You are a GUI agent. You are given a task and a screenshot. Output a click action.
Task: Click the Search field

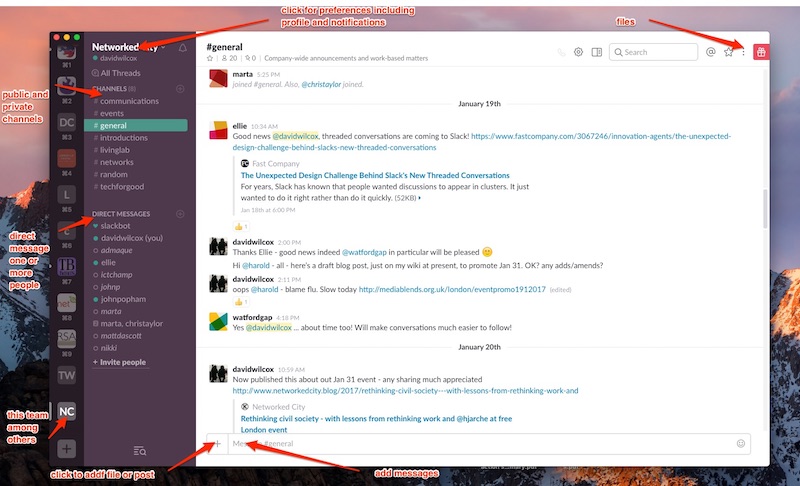653,52
